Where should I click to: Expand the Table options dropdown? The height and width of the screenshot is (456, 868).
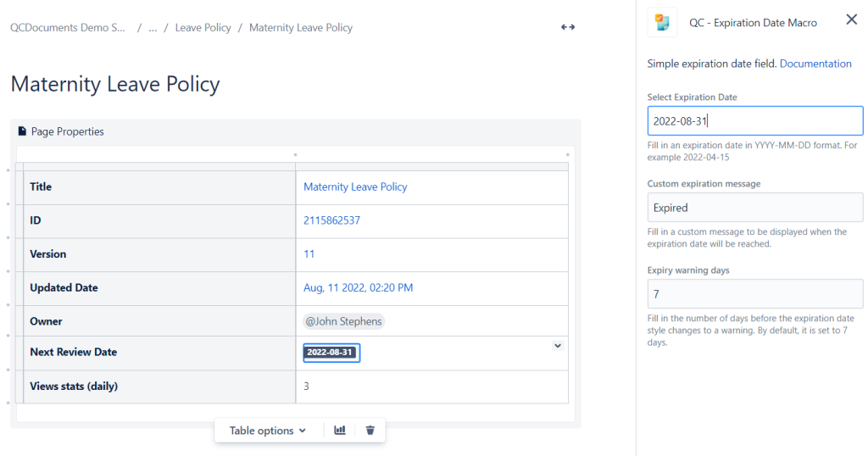tap(268, 431)
